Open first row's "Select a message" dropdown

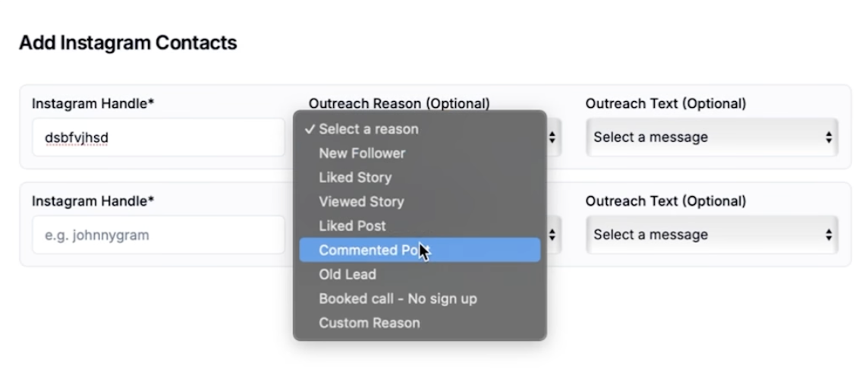tap(712, 137)
